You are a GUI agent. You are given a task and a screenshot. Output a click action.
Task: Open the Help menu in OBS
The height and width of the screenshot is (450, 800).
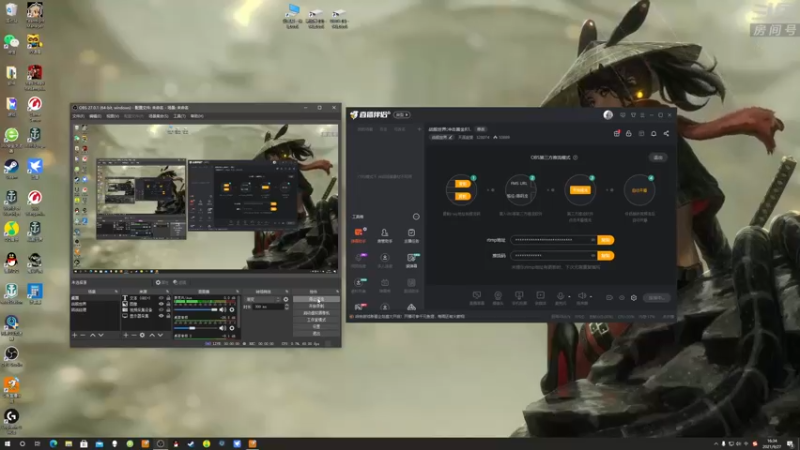tap(196, 116)
